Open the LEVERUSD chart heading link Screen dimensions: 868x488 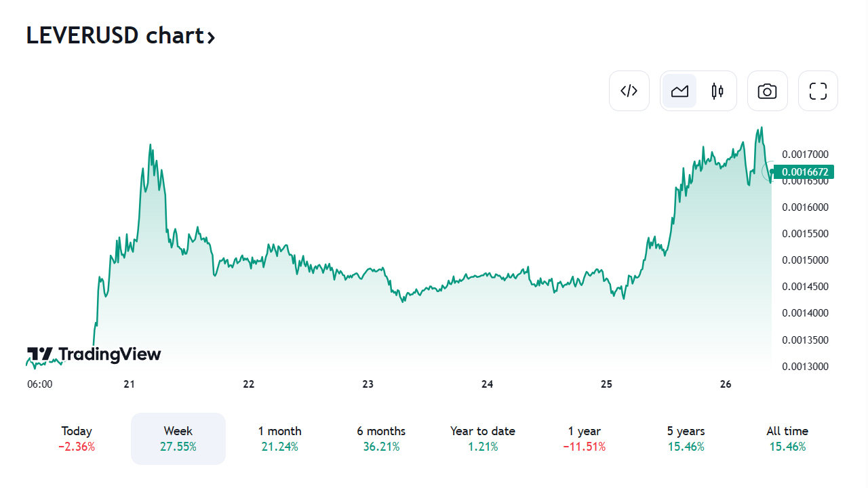[x=114, y=35]
